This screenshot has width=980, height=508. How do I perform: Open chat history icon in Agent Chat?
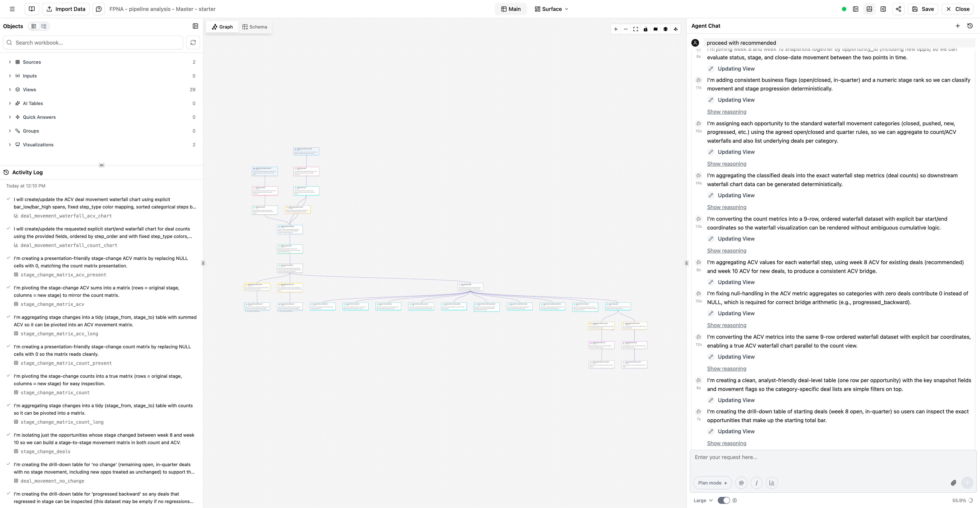click(970, 26)
